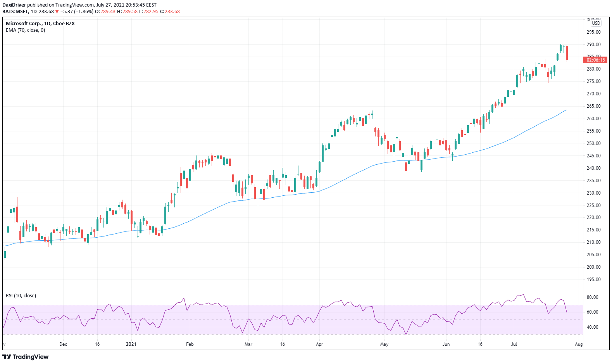Click the 195.00 price axis label

pyautogui.click(x=593, y=279)
